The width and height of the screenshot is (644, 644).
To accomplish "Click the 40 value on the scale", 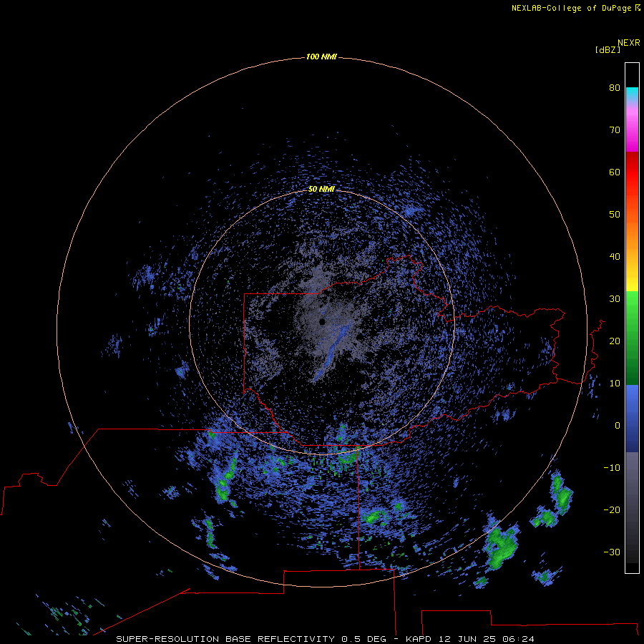I will point(615,257).
